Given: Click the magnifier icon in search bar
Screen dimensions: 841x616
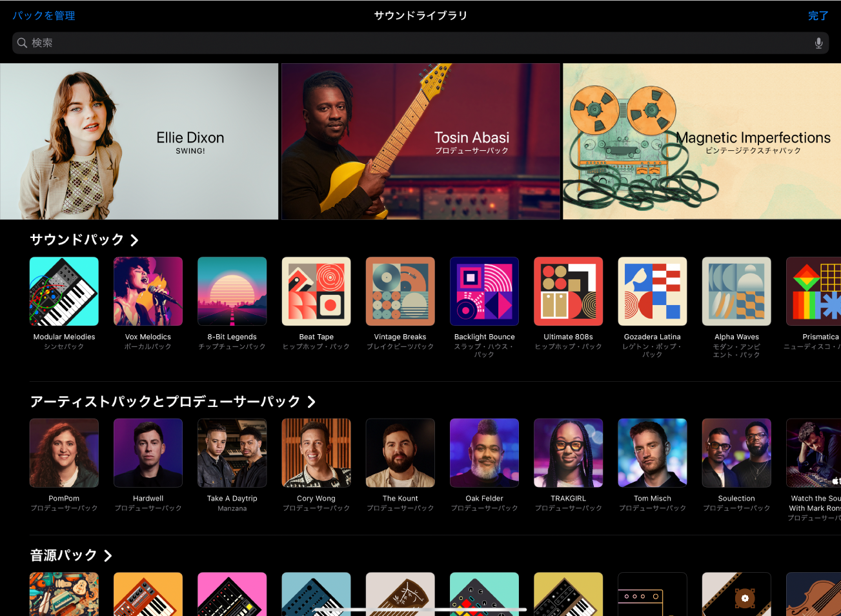Looking at the screenshot, I should click(22, 43).
